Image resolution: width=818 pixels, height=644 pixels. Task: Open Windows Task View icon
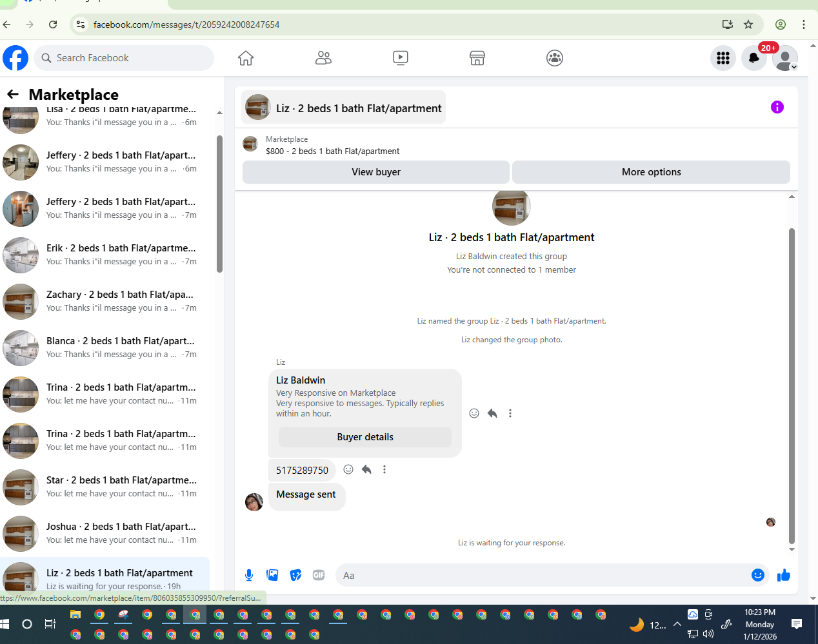(x=50, y=624)
